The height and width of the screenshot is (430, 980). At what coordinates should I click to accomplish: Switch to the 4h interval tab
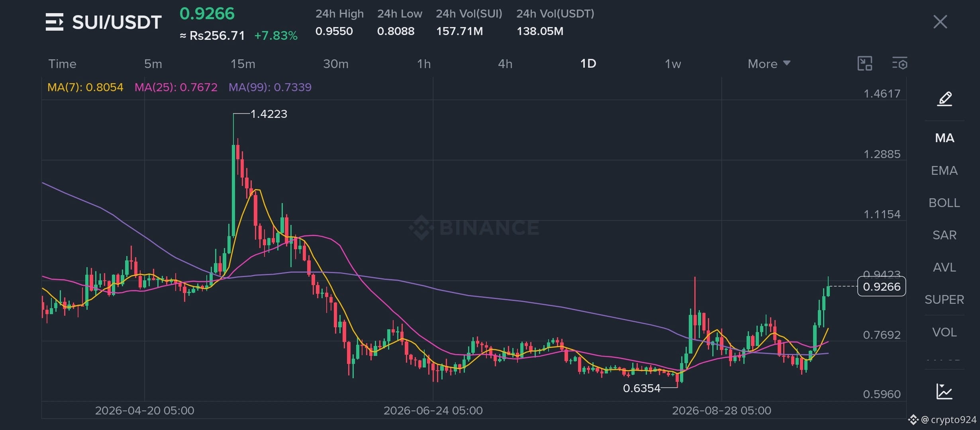tap(505, 64)
